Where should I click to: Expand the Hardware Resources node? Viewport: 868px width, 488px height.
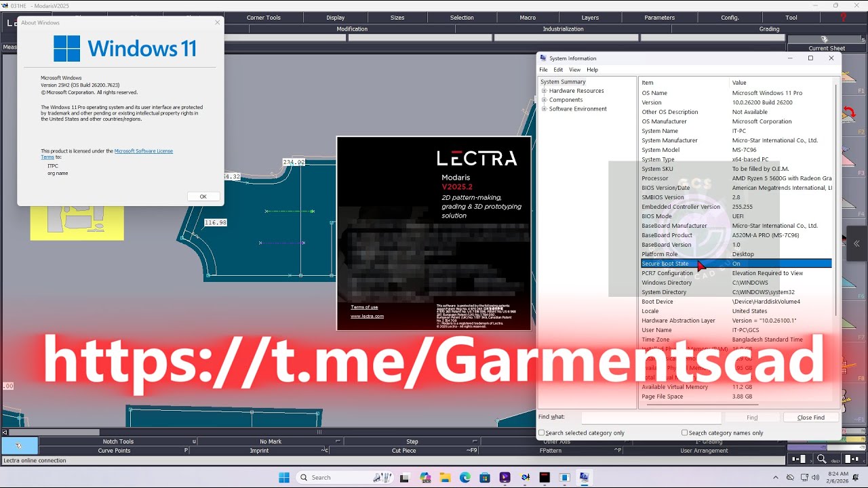coord(544,91)
